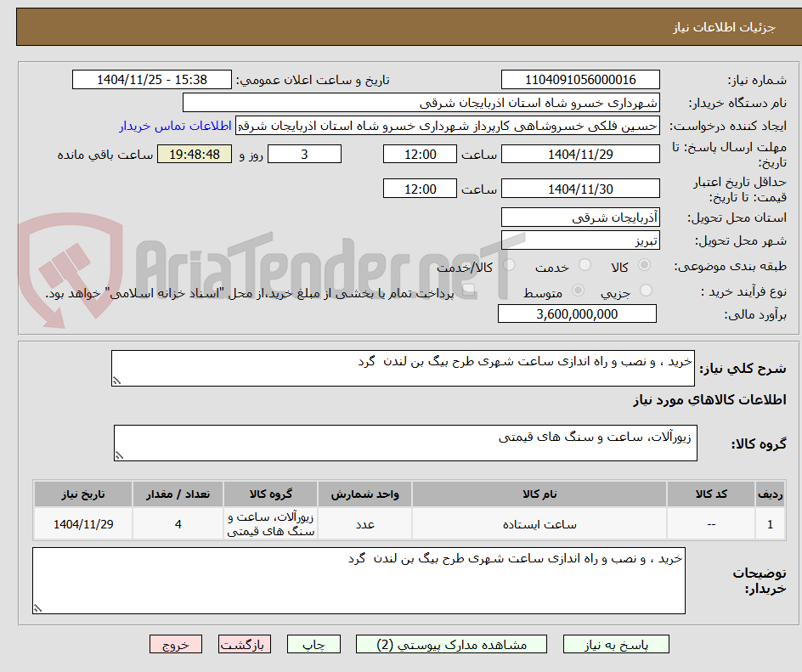
Task: Click the row number 1 cell
Action: 771,524
